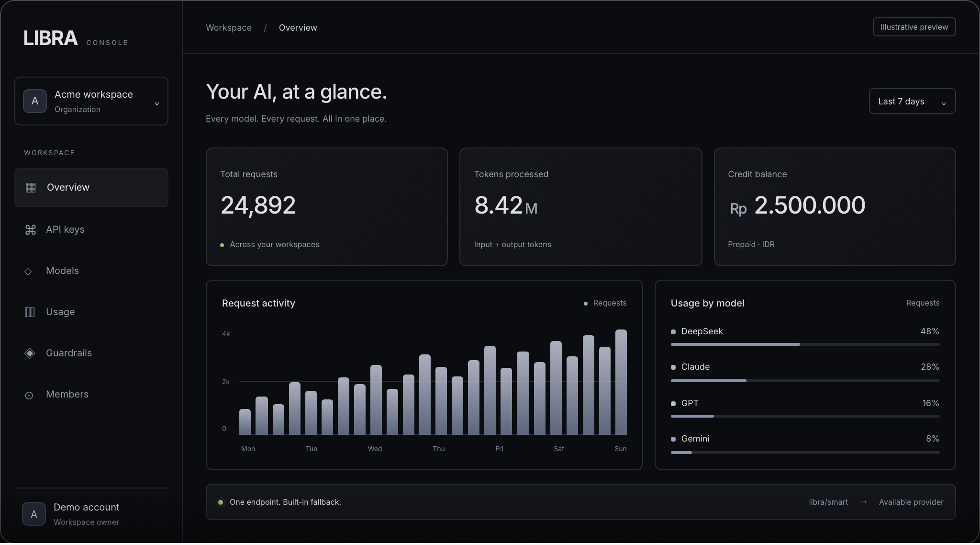Click the Available provider label
This screenshot has width=980, height=545.
pos(911,502)
